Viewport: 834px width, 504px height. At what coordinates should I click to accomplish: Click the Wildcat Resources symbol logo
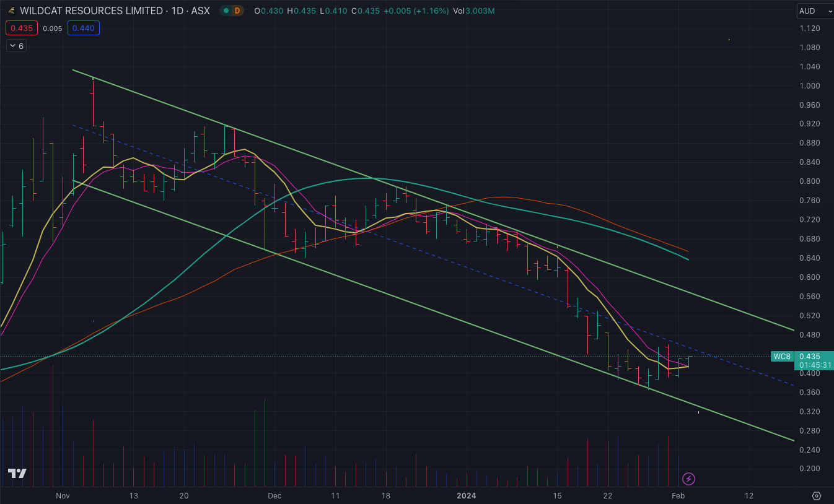coord(11,11)
